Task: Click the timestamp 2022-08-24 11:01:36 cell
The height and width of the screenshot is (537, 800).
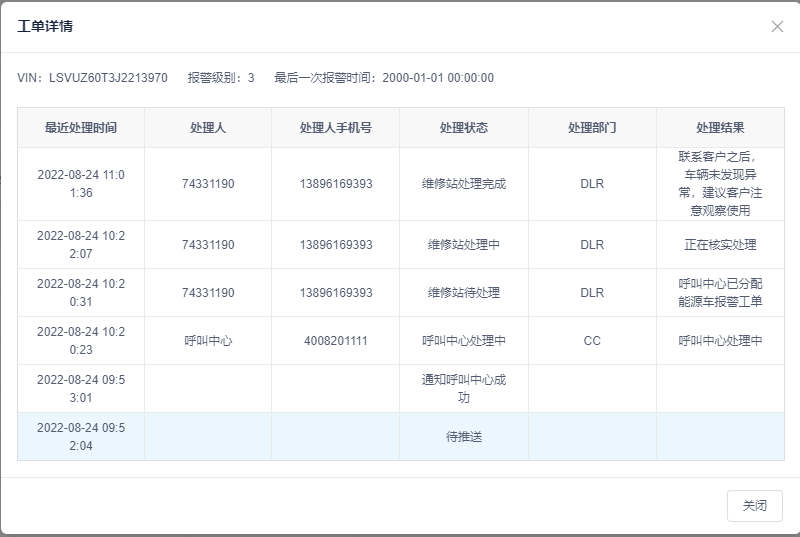Action: coord(81,184)
